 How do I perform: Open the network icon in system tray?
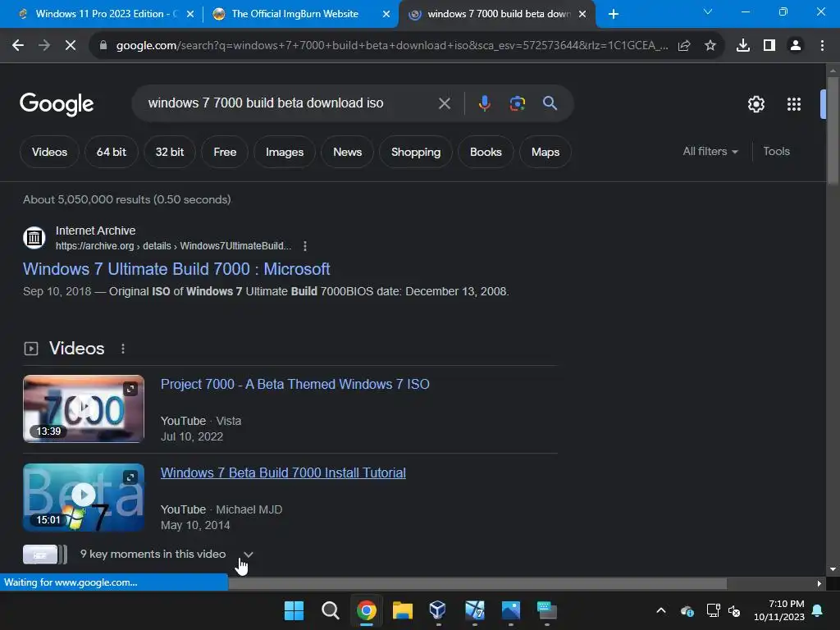[713, 610]
